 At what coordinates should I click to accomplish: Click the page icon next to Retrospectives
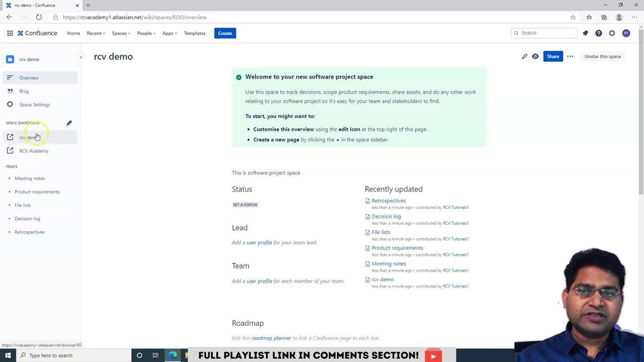367,201
